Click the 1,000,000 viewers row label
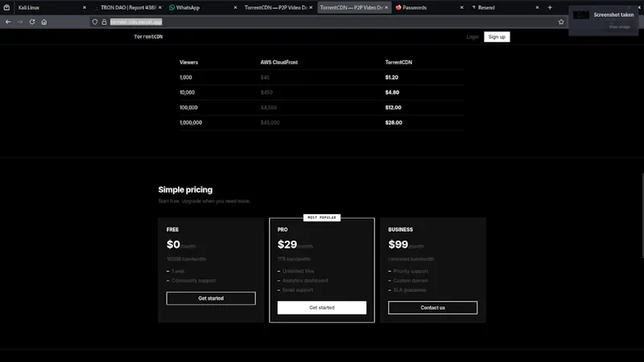The image size is (644, 362). [191, 123]
